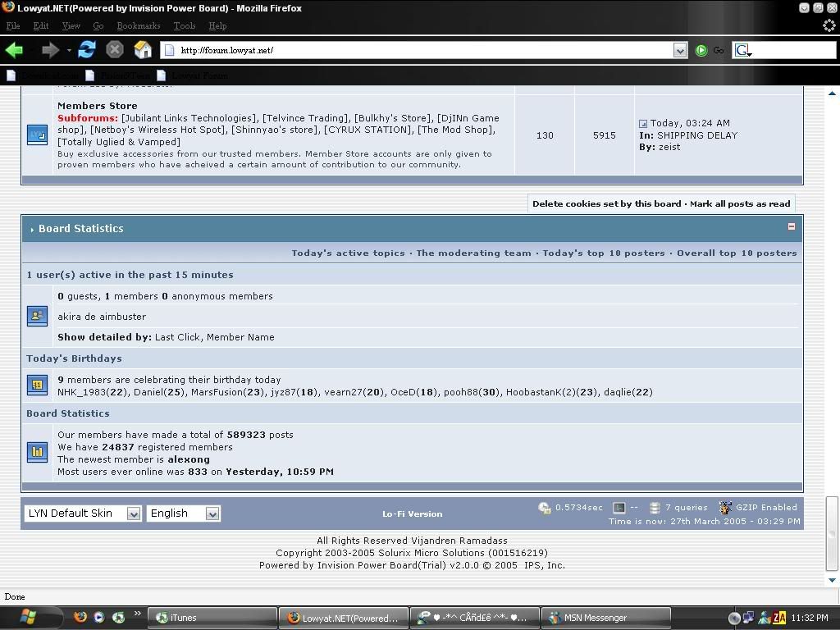This screenshot has width=840, height=630.
Task: Click the Windows Start button
Action: click(28, 617)
